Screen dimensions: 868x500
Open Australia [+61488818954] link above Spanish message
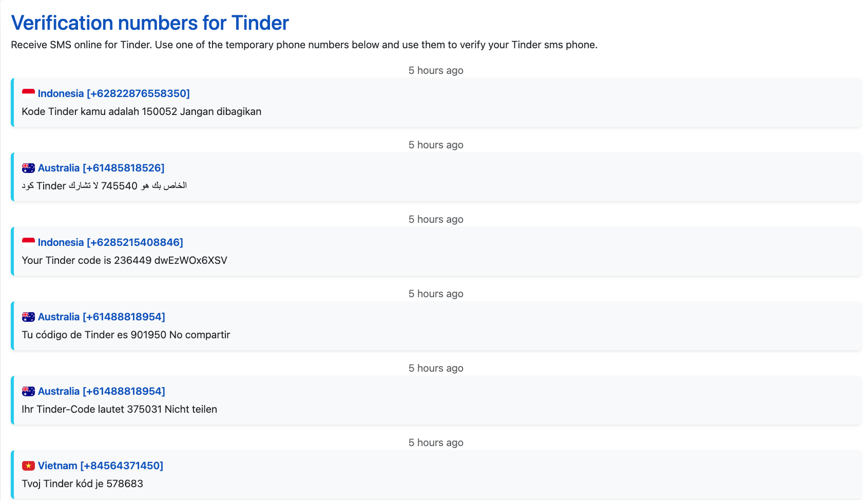coord(102,317)
